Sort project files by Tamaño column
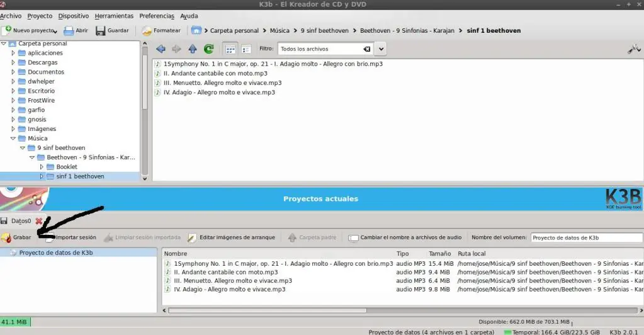Screen dimensions: 644x335 click(x=440, y=254)
